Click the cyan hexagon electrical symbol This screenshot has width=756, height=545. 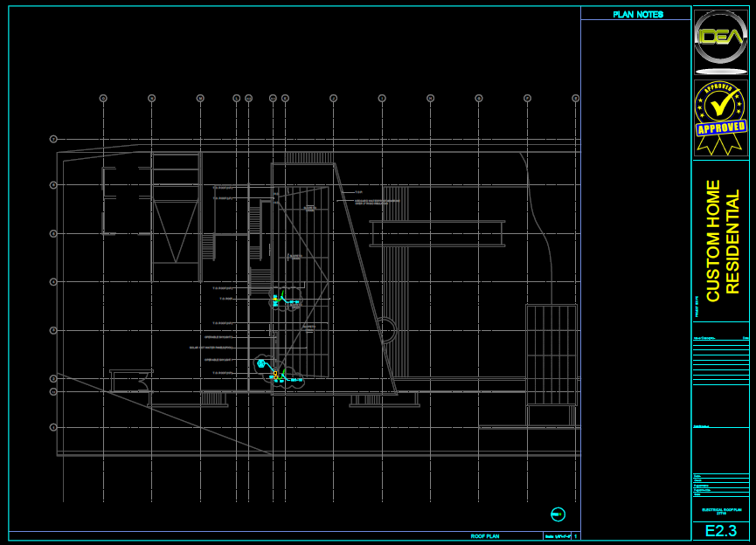point(260,363)
